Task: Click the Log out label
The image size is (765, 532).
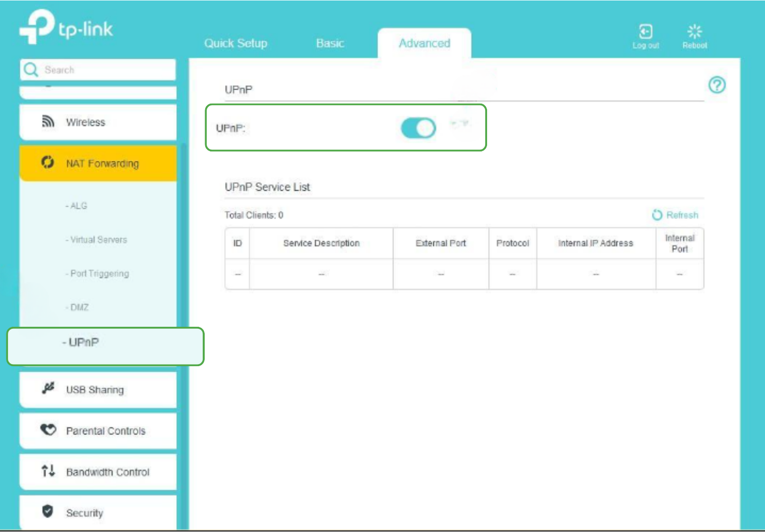Action: coord(645,45)
